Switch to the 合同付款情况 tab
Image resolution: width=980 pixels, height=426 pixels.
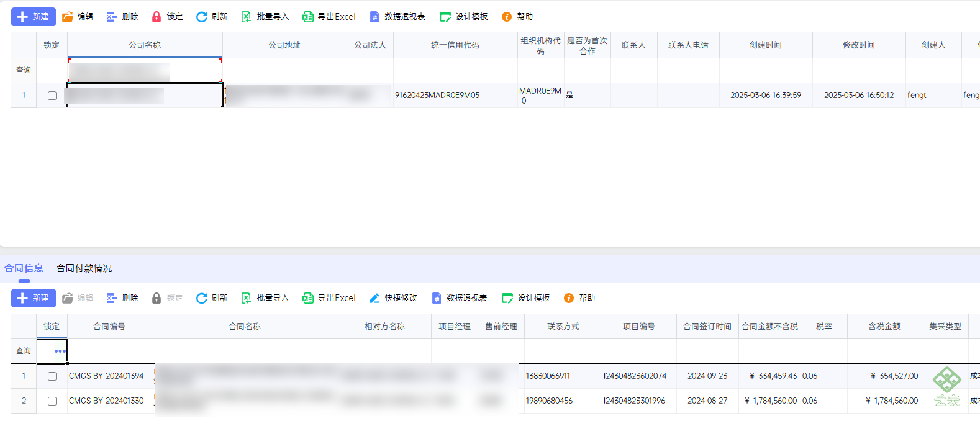(x=84, y=268)
